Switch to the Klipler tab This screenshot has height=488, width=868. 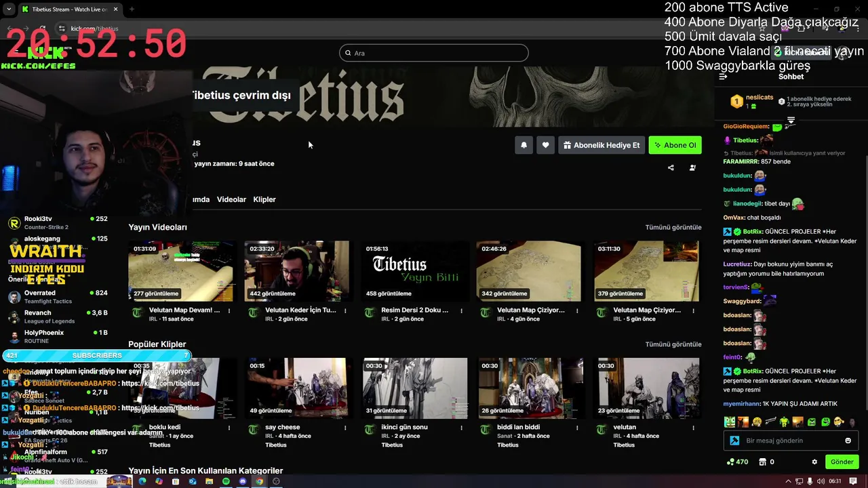point(264,199)
